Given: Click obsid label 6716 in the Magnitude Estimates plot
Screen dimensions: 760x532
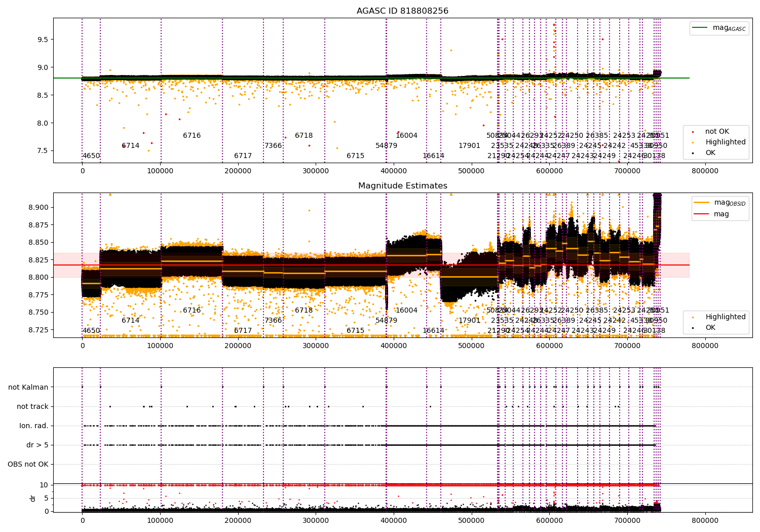Looking at the screenshot, I should coord(192,311).
